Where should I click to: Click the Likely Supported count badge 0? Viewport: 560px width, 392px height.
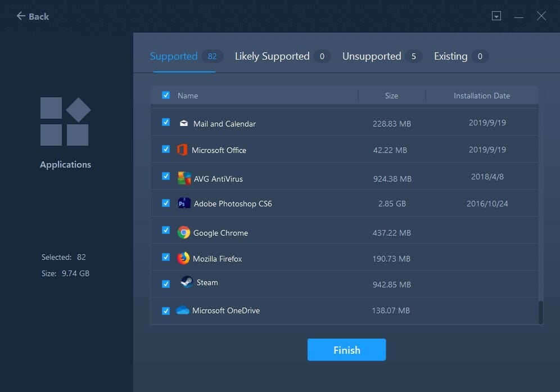[x=322, y=56]
